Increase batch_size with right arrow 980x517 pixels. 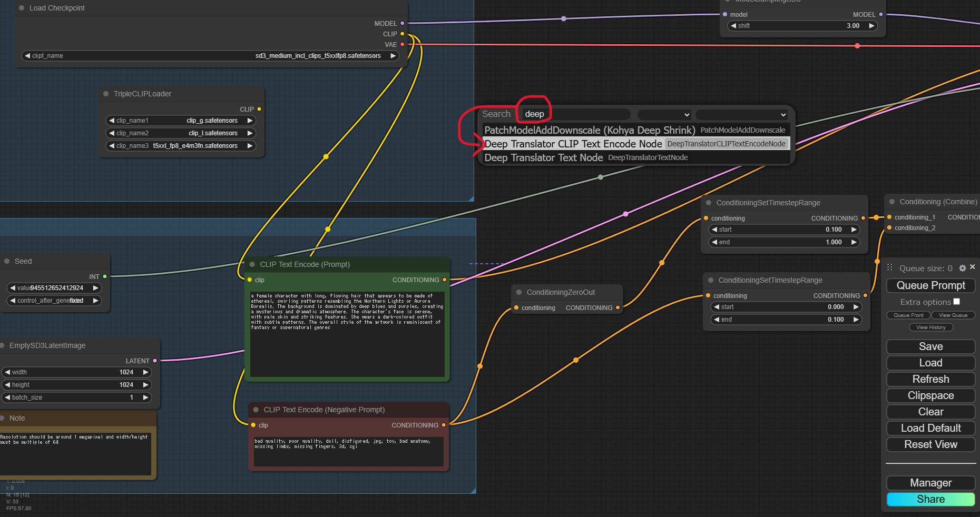[x=145, y=397]
